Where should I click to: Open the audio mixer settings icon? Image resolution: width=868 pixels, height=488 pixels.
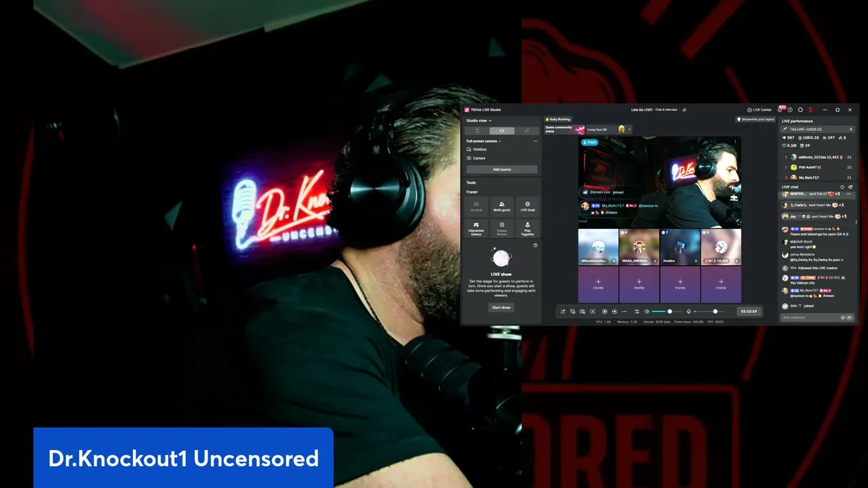pyautogui.click(x=637, y=312)
